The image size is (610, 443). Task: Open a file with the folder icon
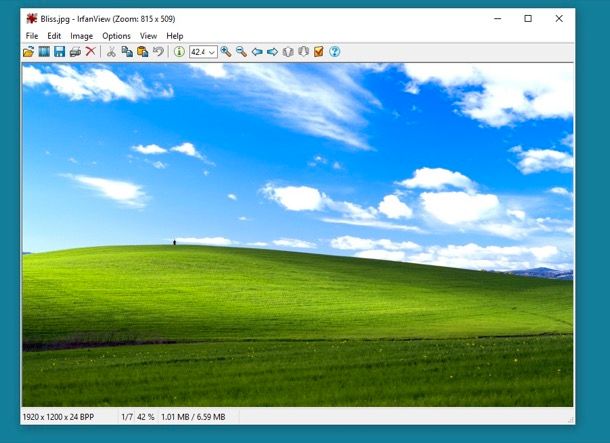28,52
